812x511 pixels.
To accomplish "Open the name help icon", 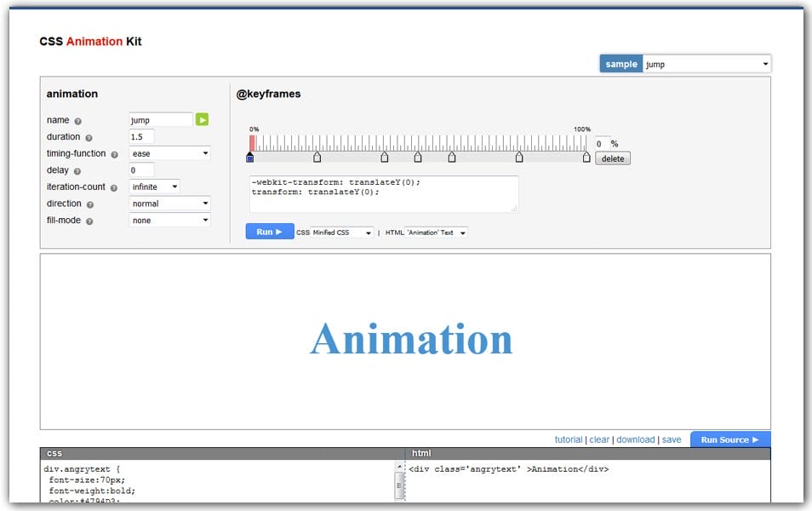I will point(80,121).
